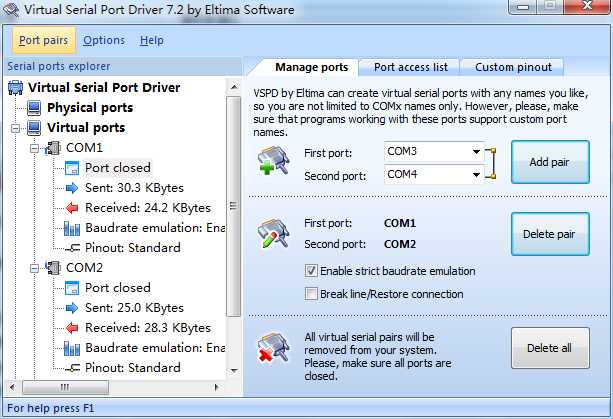Image resolution: width=613 pixels, height=419 pixels.
Task: Click the Baudrate emulation bars icon under COM2
Action: click(x=72, y=348)
